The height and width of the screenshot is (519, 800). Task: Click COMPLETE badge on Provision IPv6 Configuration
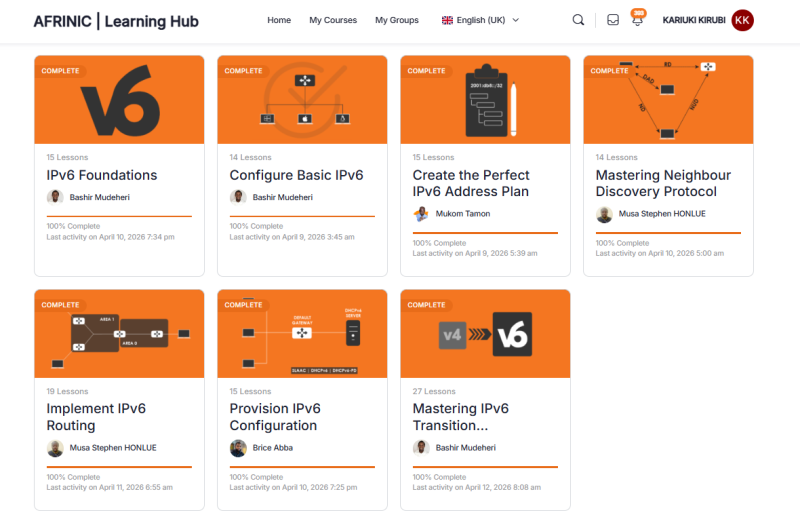pos(243,305)
